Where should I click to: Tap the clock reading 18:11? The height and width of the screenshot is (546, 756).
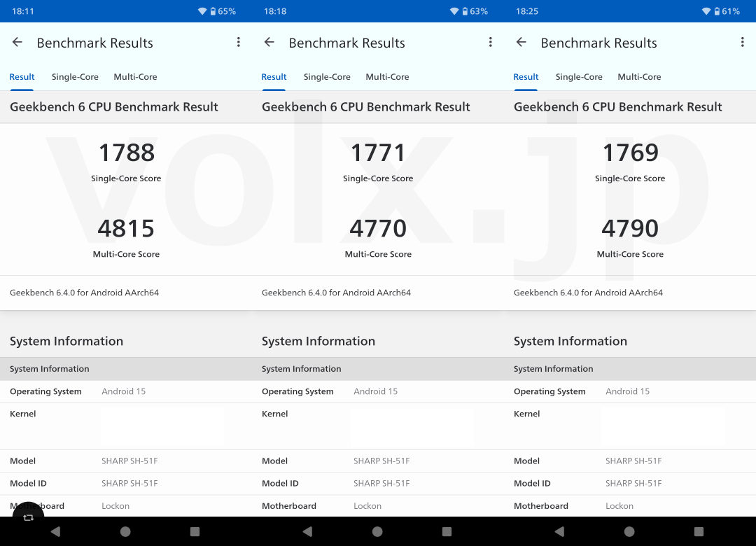[x=23, y=11]
